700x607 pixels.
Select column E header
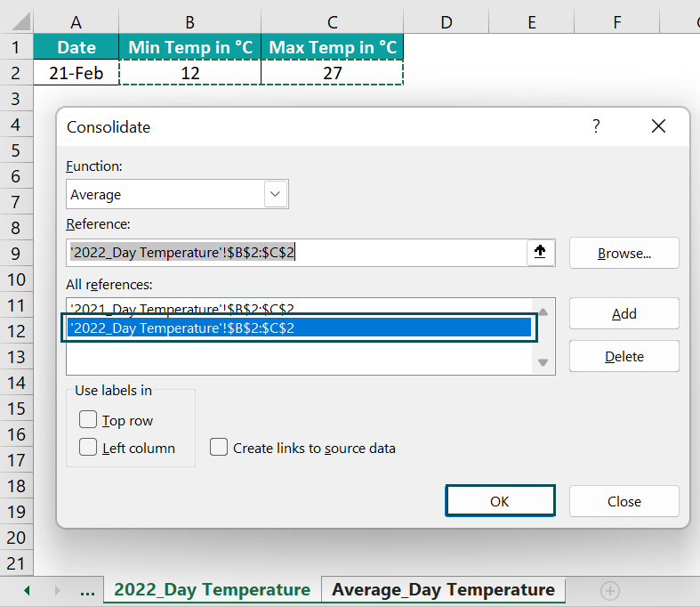click(531, 22)
